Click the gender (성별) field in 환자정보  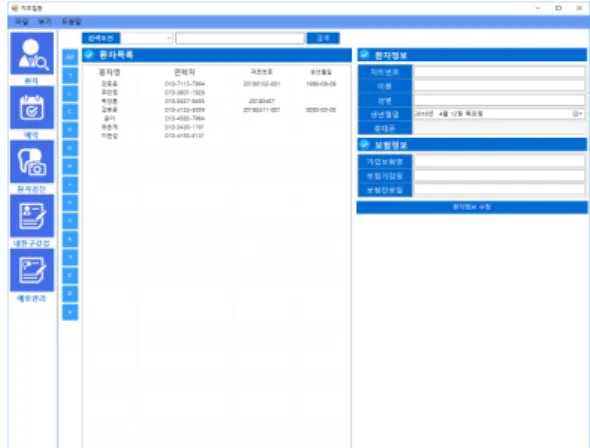tap(499, 100)
